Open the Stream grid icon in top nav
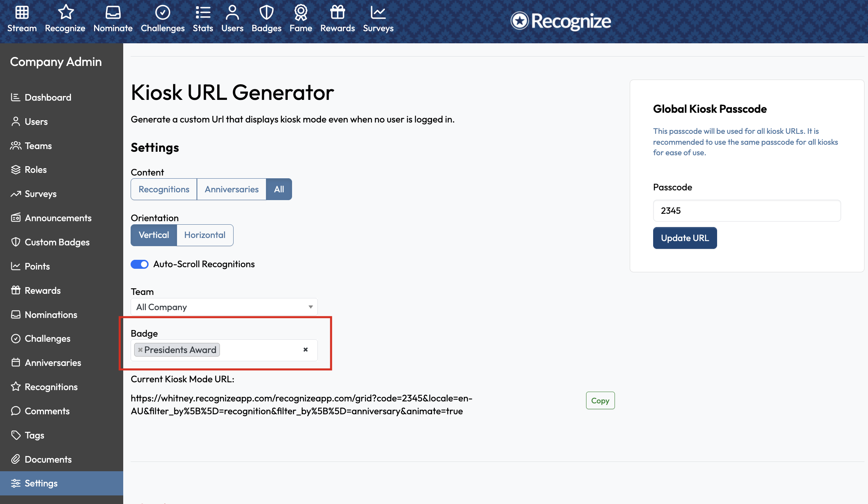This screenshot has width=868, height=504. (22, 12)
